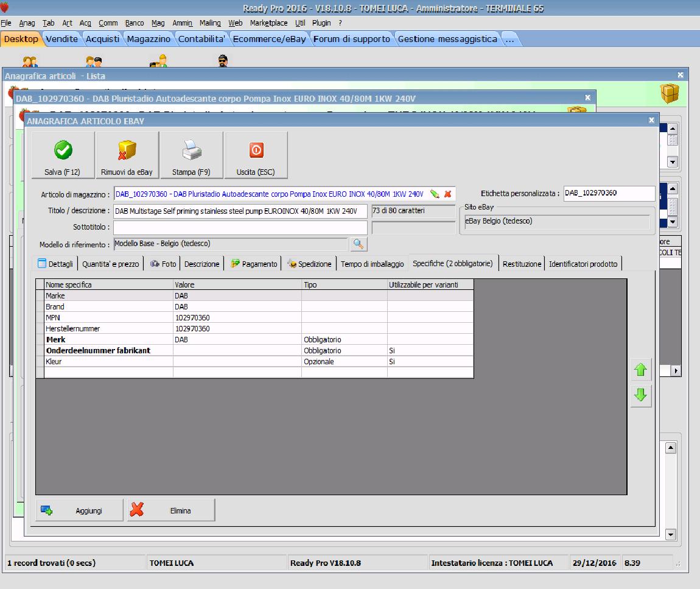This screenshot has height=589, width=700.
Task: Exit via the Uscita (ESC) icon
Action: (256, 150)
